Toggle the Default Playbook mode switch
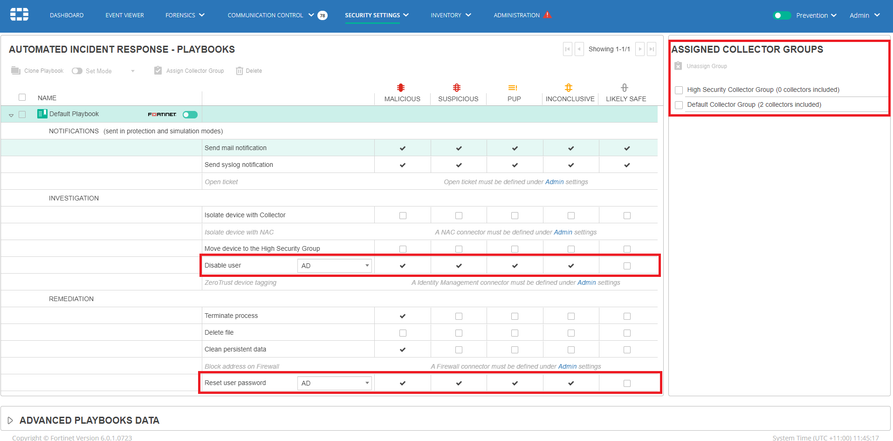Screen dimensions: 893x441 (x=190, y=115)
